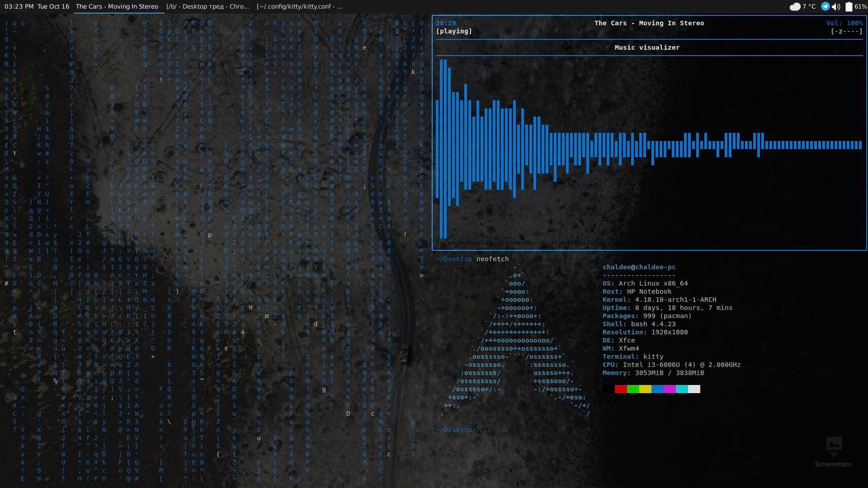
Task: Open the Screenshots desktop folder icon
Action: click(x=833, y=452)
